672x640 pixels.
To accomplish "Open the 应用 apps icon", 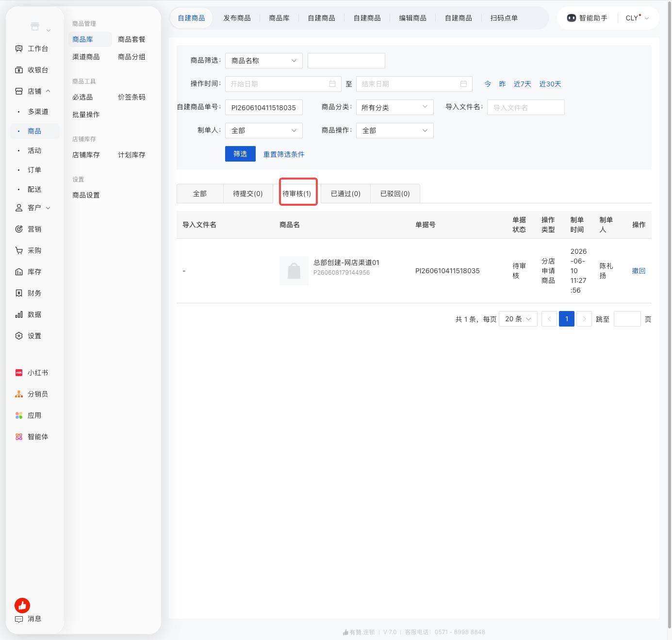I will [x=19, y=415].
